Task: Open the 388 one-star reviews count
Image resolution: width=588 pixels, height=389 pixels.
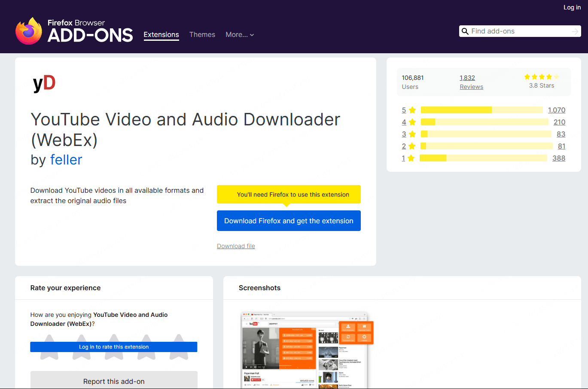Action: (559, 158)
